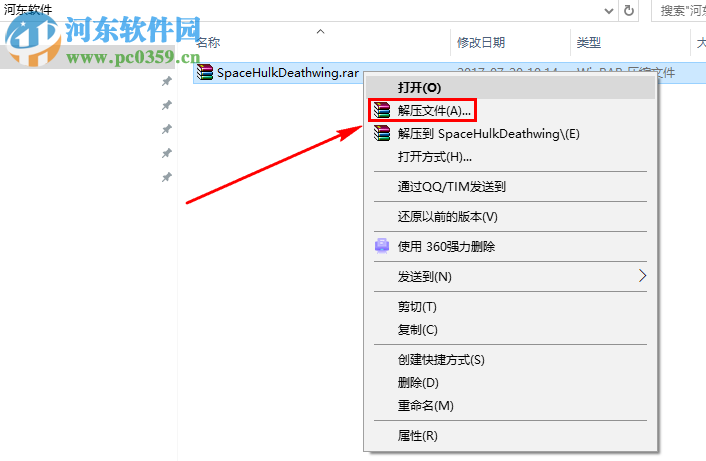Screen dimensions: 706x461
Task: Select 打开方式(H)... menu entry
Action: (x=511, y=157)
